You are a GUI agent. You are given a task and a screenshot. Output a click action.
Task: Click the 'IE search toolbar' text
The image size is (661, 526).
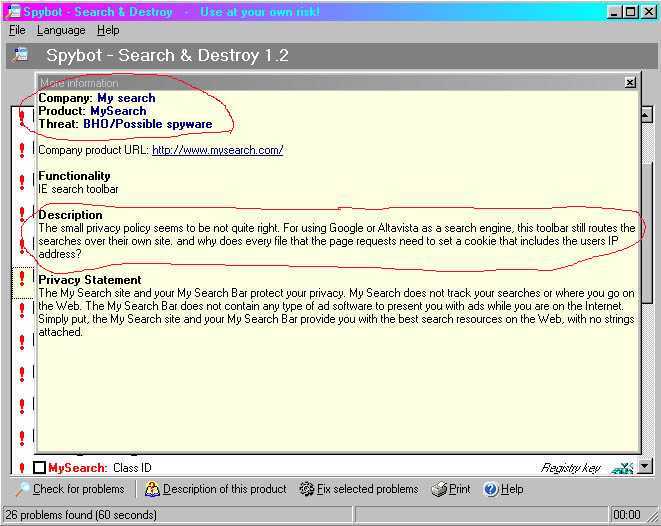(78, 189)
